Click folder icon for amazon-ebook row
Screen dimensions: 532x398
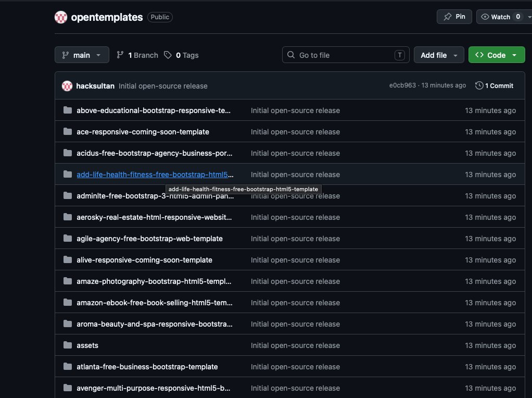[x=68, y=303]
